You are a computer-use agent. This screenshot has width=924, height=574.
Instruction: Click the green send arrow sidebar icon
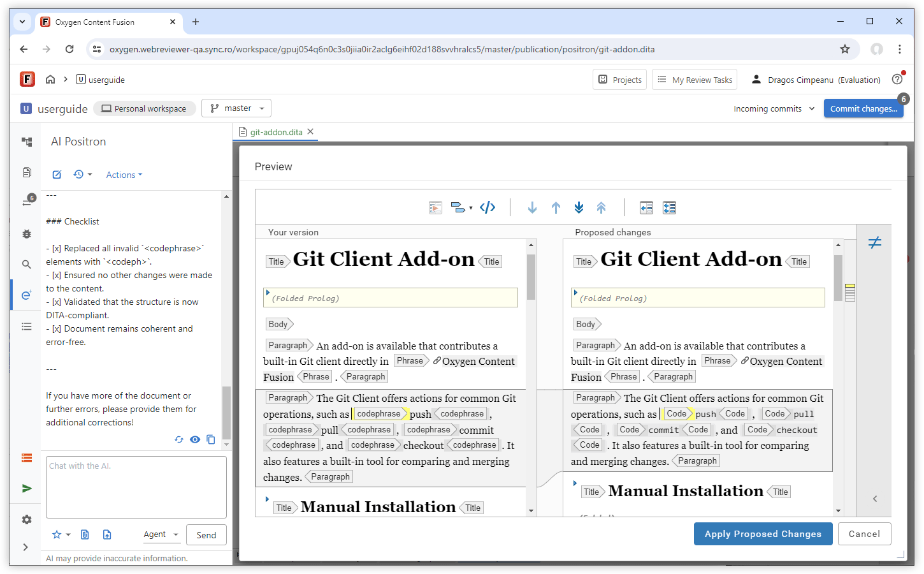[27, 489]
